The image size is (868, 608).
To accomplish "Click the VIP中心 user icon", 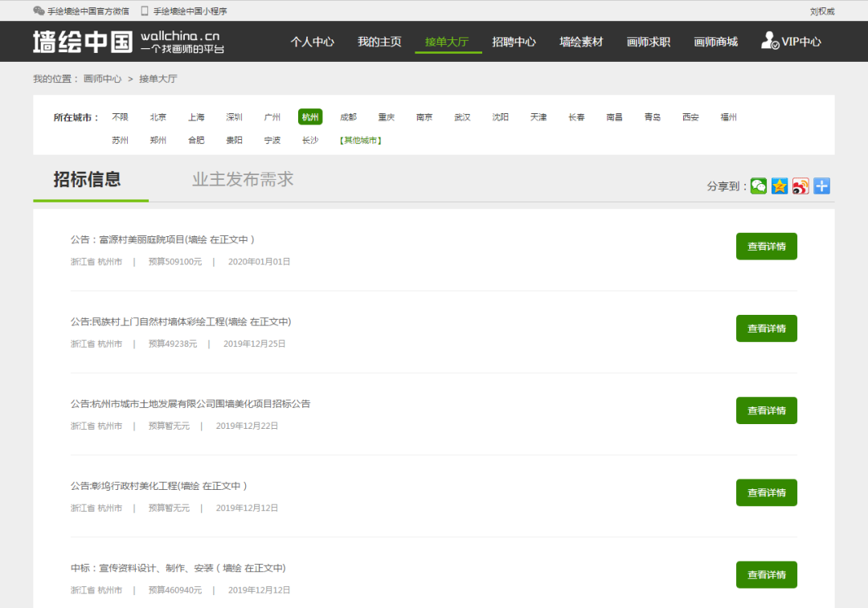I will point(769,41).
